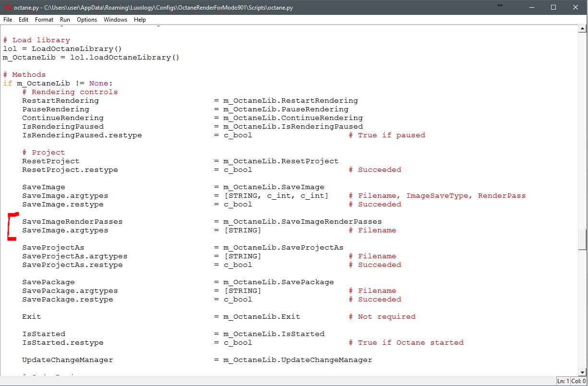Viewport: 588px width, 386px height.
Task: Click 'lol = LoadOctaneLibrary()' line
Action: coord(63,49)
